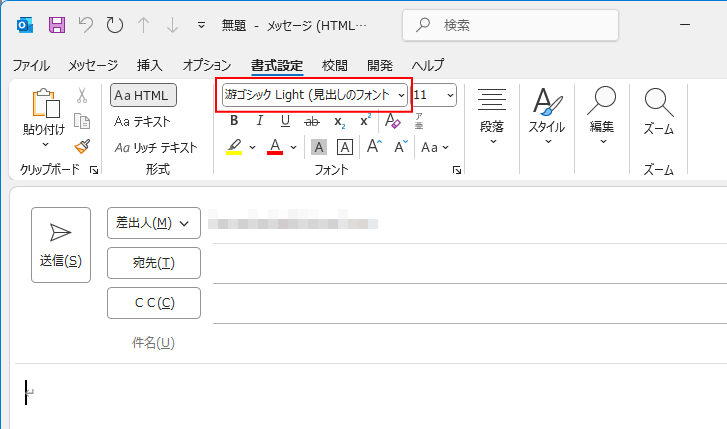727x429 pixels.
Task: Click the 宛先 recipient input field
Action: [469, 263]
